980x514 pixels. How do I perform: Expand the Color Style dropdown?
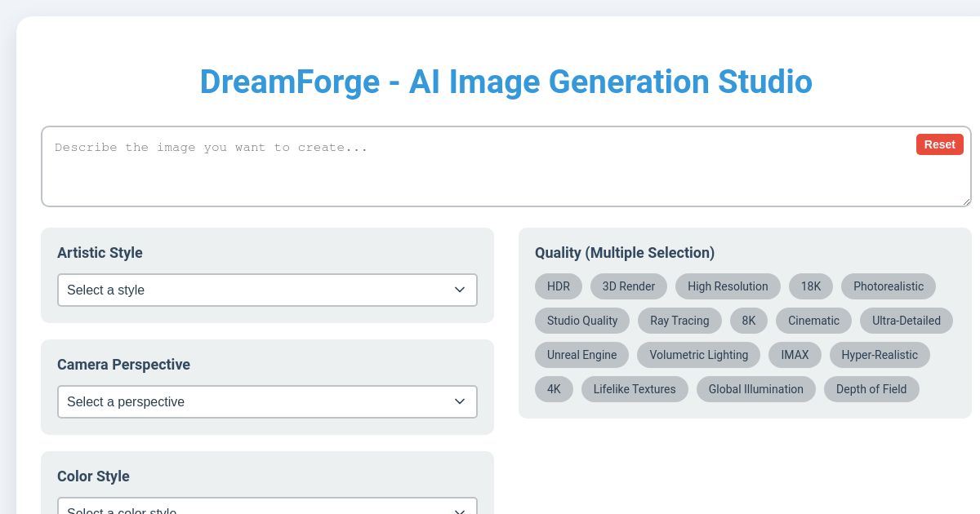click(x=267, y=510)
